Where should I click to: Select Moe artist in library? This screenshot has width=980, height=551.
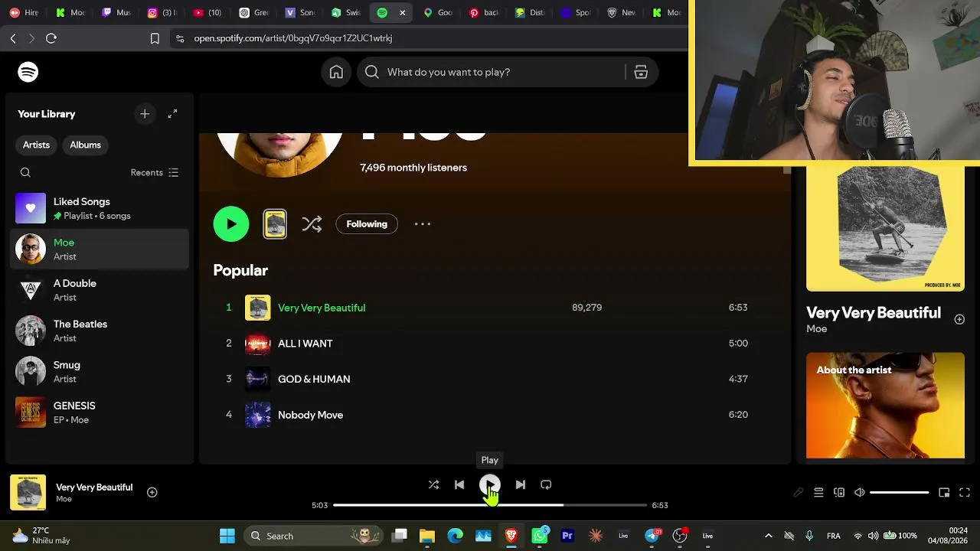pyautogui.click(x=100, y=249)
